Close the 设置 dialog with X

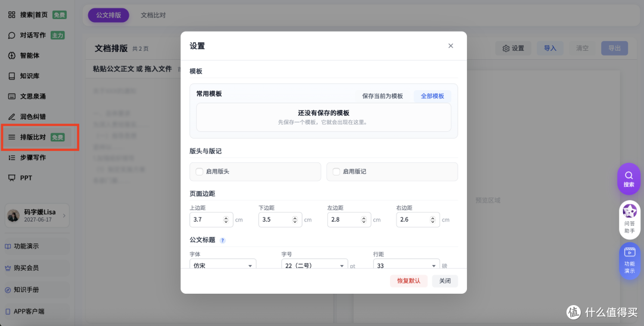[x=451, y=45]
